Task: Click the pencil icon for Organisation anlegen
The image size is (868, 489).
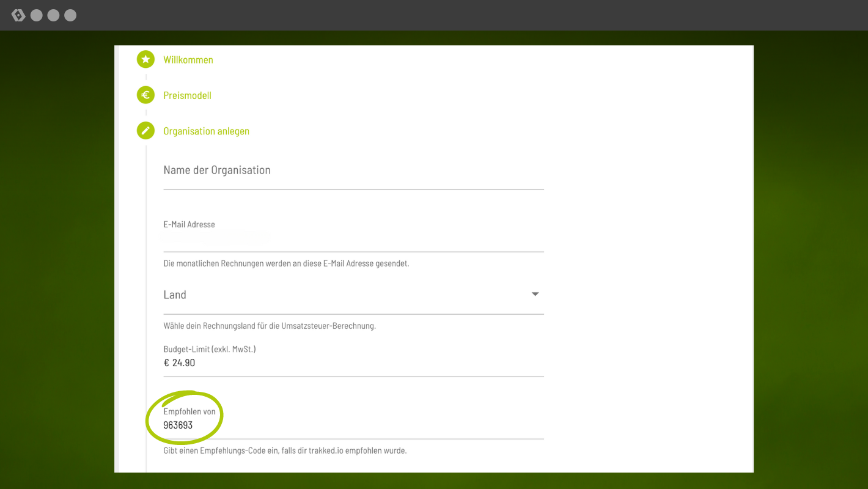Action: (145, 131)
